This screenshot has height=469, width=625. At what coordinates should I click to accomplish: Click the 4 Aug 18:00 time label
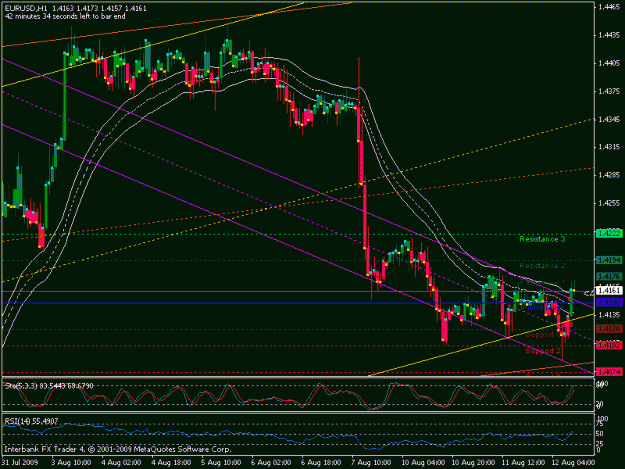pos(171,463)
